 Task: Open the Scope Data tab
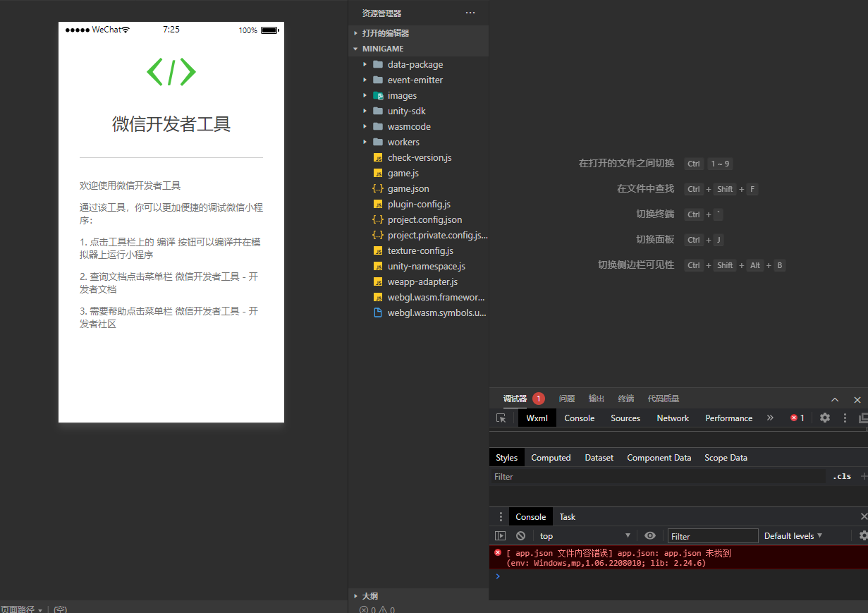(x=726, y=458)
